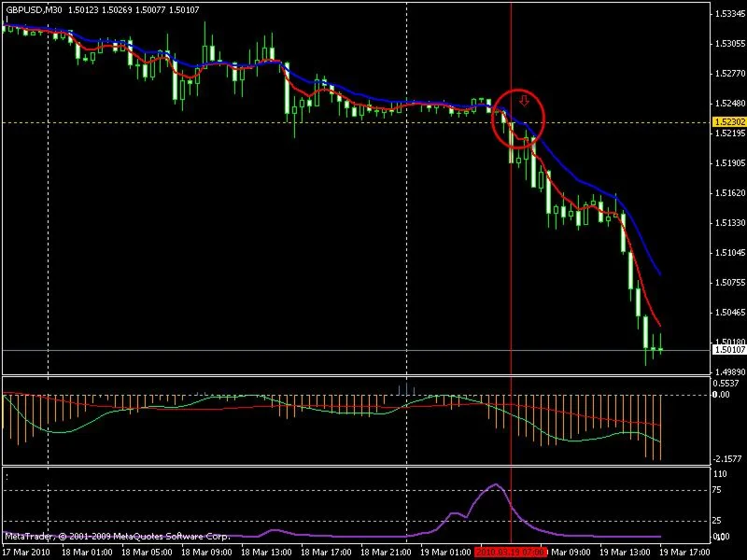Click the red 2010.03.19 07:00 date label

click(x=511, y=553)
